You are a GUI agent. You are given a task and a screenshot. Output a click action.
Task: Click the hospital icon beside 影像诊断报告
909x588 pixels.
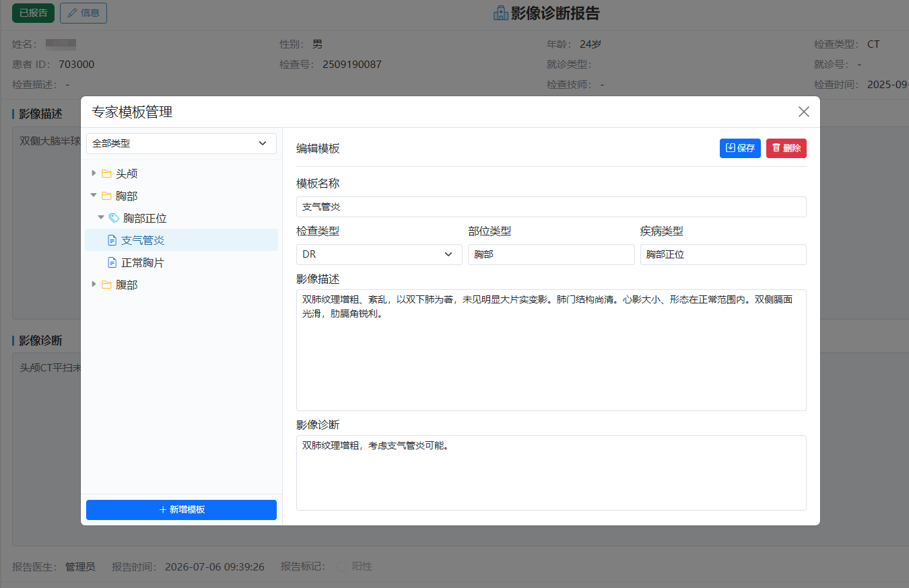point(500,13)
